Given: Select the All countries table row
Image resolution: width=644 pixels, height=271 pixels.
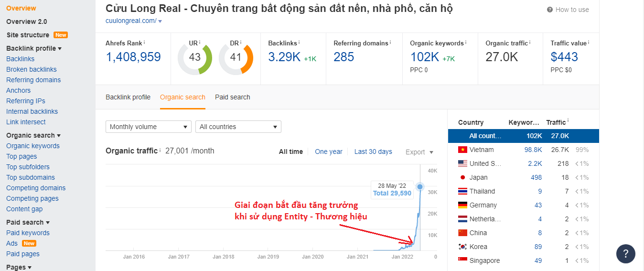Looking at the screenshot, I should pos(524,136).
